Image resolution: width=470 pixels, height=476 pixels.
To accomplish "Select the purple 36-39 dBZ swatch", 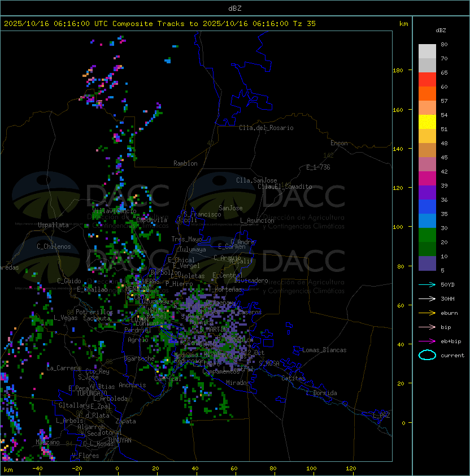I will (x=427, y=192).
